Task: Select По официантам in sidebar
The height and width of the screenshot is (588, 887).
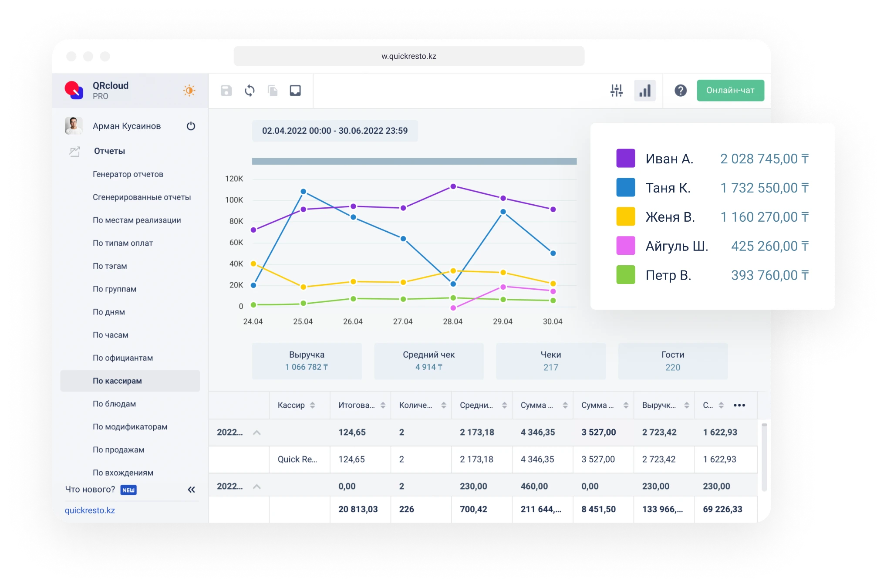Action: pos(123,358)
